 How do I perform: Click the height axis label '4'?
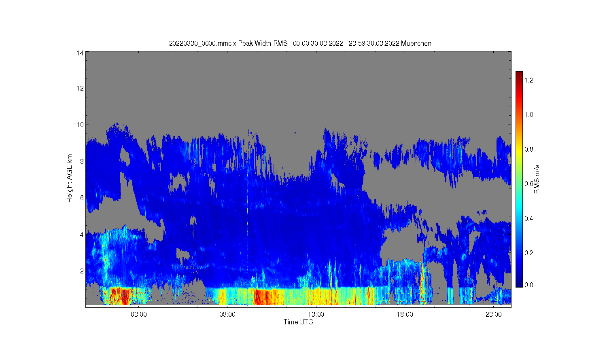[82, 234]
